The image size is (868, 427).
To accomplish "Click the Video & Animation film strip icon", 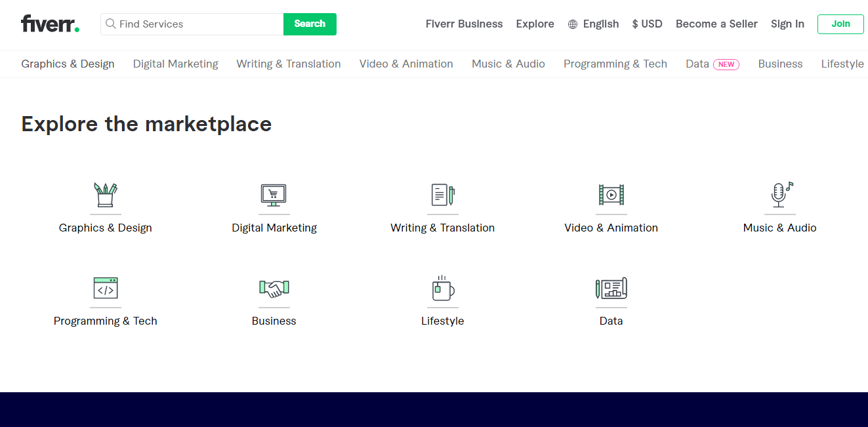I will click(x=611, y=195).
